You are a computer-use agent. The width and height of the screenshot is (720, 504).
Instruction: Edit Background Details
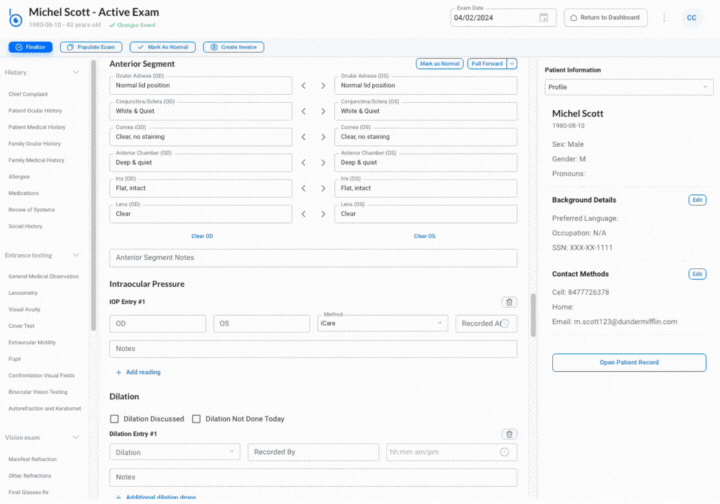pyautogui.click(x=697, y=200)
